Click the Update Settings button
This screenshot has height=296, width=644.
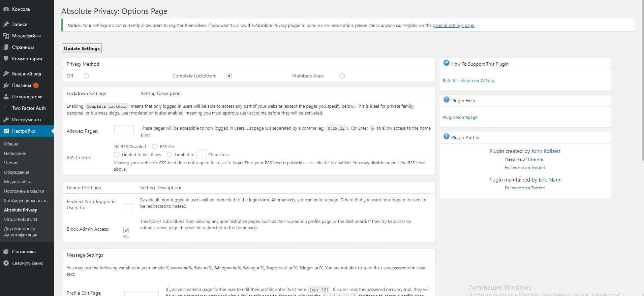tap(82, 48)
